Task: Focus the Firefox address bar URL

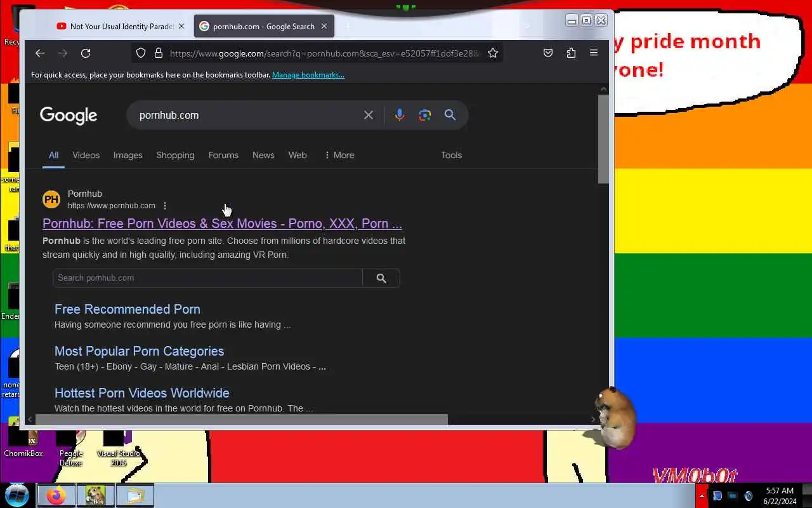Action: pos(324,53)
